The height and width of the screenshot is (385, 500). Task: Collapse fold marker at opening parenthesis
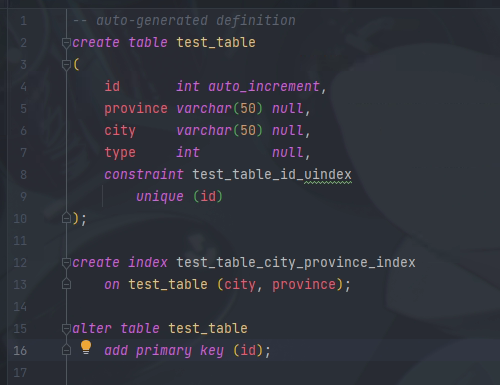(66, 65)
